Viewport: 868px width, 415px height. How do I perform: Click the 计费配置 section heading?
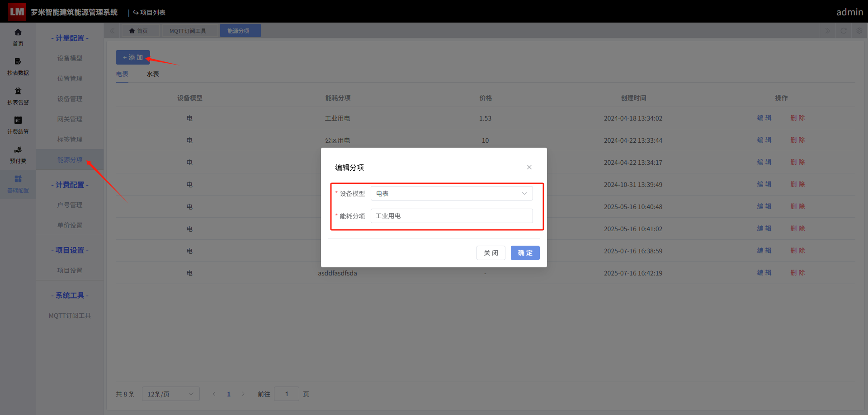[x=70, y=185]
